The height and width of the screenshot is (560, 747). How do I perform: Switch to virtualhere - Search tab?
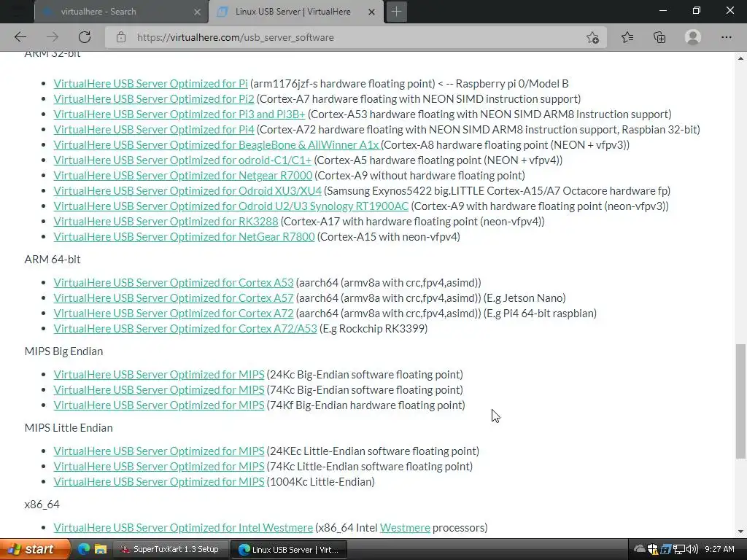click(121, 12)
